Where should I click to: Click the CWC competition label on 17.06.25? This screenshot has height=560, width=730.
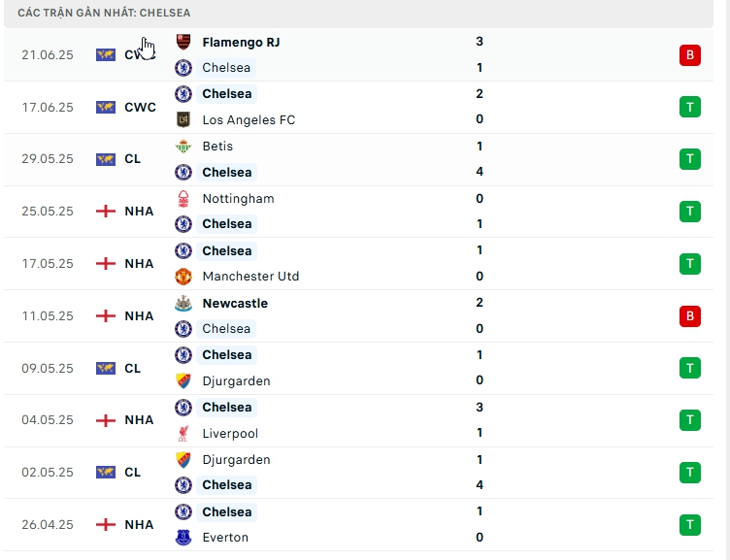click(x=140, y=107)
